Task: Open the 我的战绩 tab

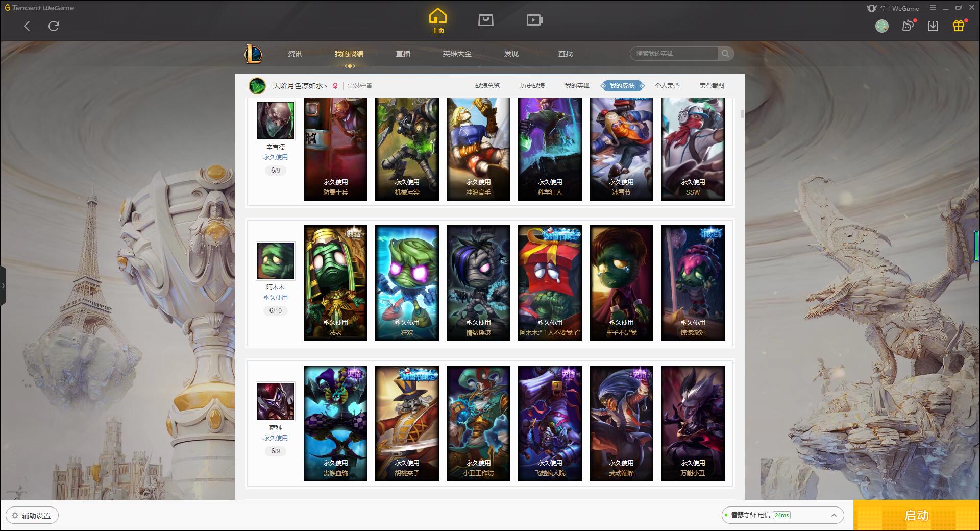Action: pos(349,54)
